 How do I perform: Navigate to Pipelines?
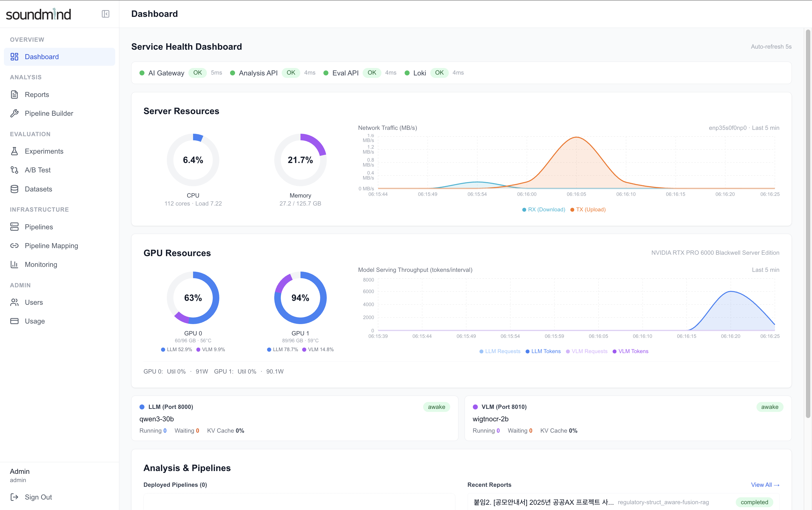59,227
